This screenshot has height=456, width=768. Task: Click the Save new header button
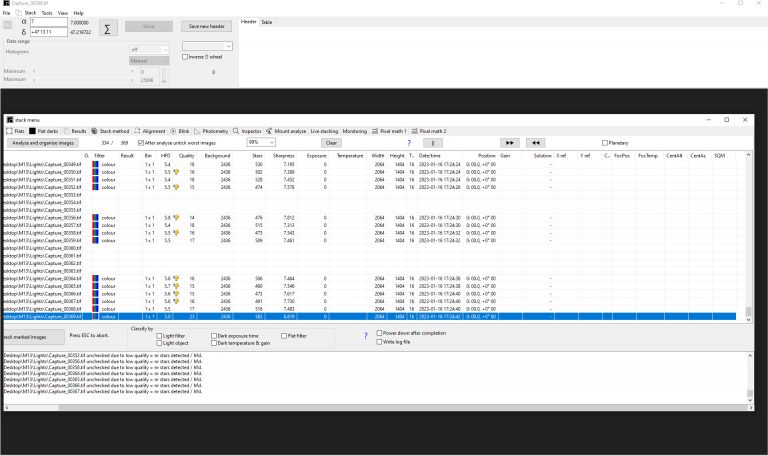pyautogui.click(x=206, y=24)
